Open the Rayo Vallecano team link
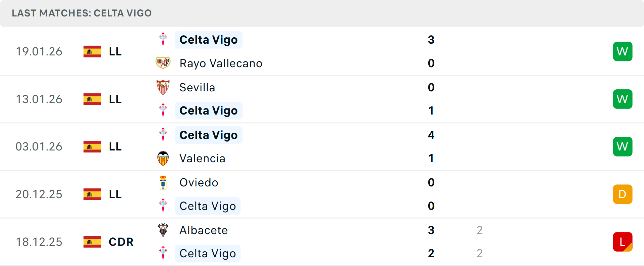 pyautogui.click(x=221, y=63)
